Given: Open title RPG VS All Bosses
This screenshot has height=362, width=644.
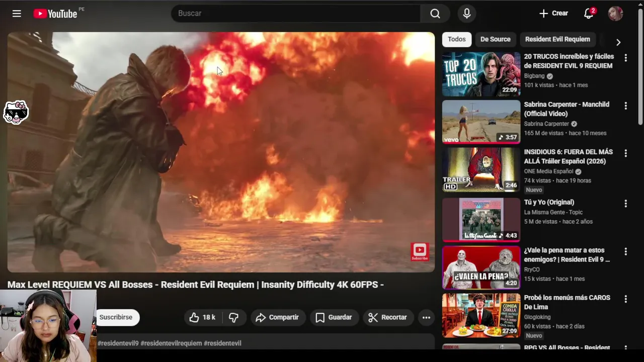Looking at the screenshot, I should [567, 347].
